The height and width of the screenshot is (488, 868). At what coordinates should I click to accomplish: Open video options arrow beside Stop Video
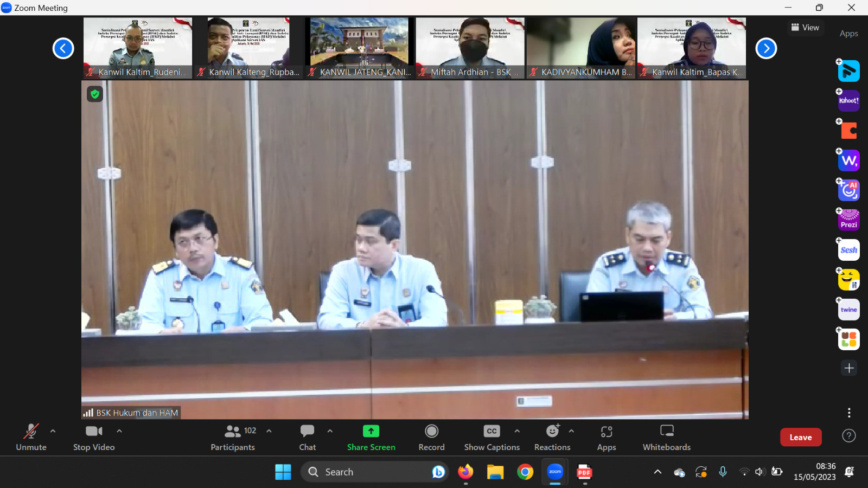[x=119, y=431]
